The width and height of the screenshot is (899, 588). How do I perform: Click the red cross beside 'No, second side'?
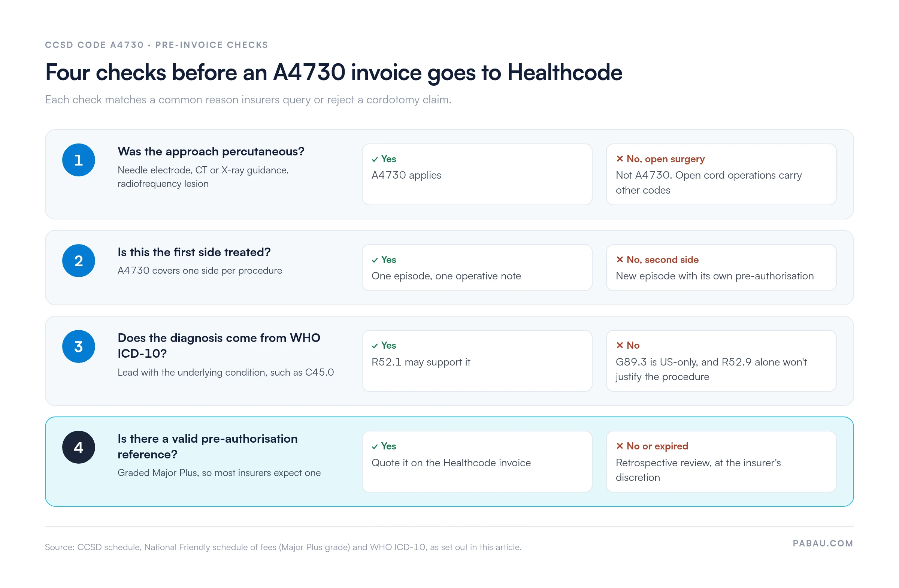click(x=620, y=260)
